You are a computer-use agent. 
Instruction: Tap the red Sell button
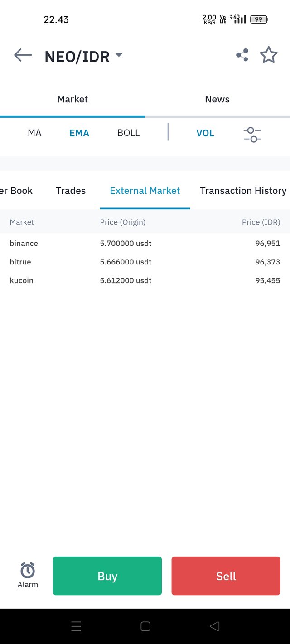pos(226,576)
